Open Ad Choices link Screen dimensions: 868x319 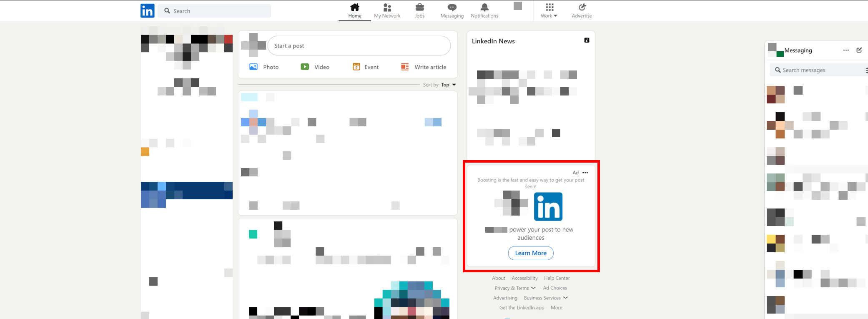pyautogui.click(x=555, y=288)
